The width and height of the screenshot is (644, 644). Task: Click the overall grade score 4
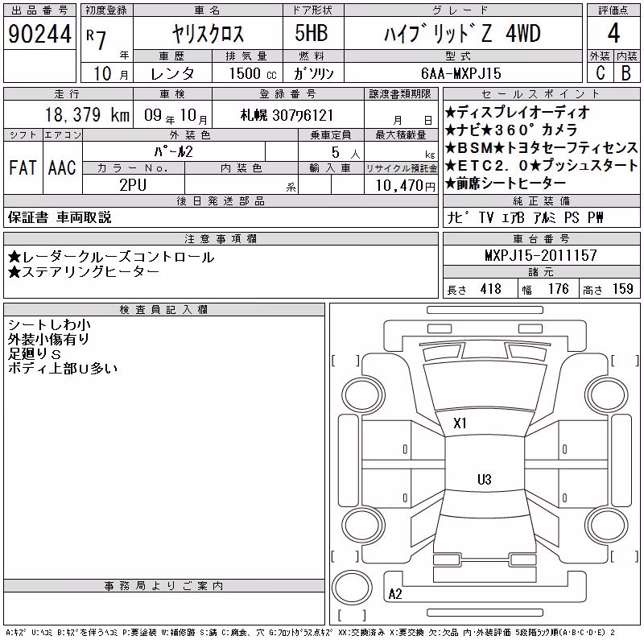613,33
